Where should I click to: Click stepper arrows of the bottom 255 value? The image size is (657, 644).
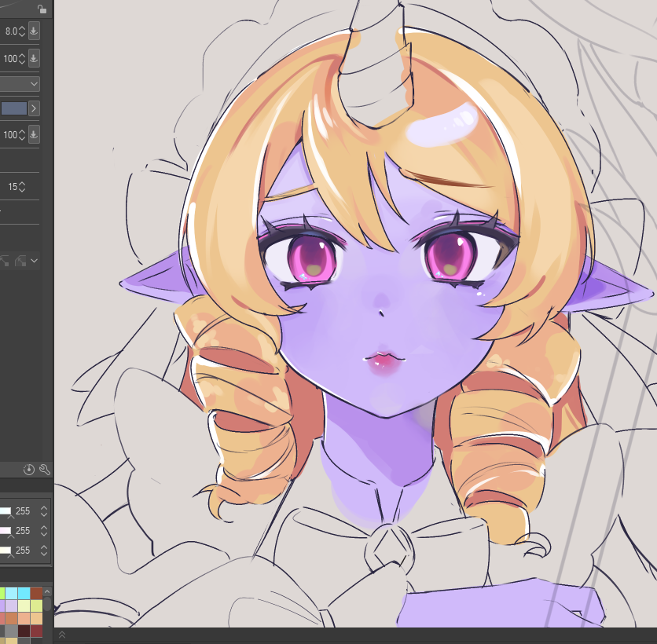coord(44,551)
